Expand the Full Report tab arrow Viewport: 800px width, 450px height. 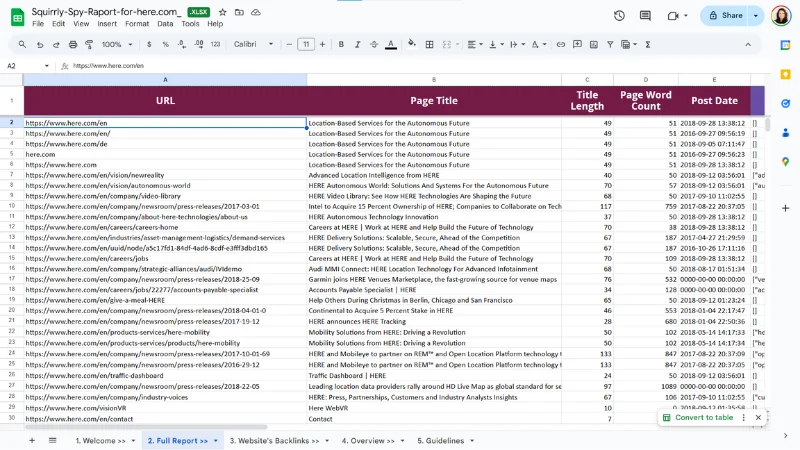click(218, 440)
